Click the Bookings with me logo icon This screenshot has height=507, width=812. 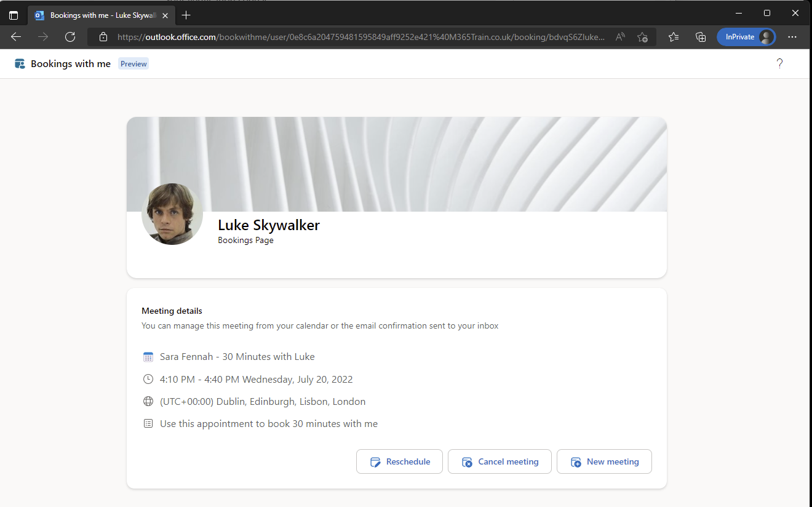click(20, 64)
